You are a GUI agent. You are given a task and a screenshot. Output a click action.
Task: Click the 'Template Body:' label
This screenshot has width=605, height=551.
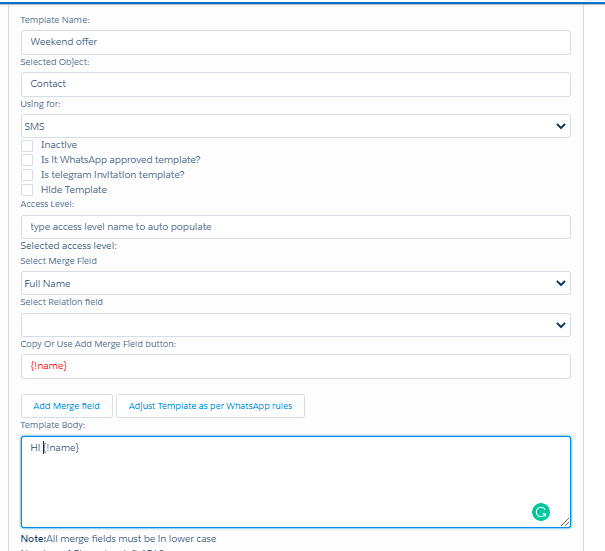pos(54,425)
